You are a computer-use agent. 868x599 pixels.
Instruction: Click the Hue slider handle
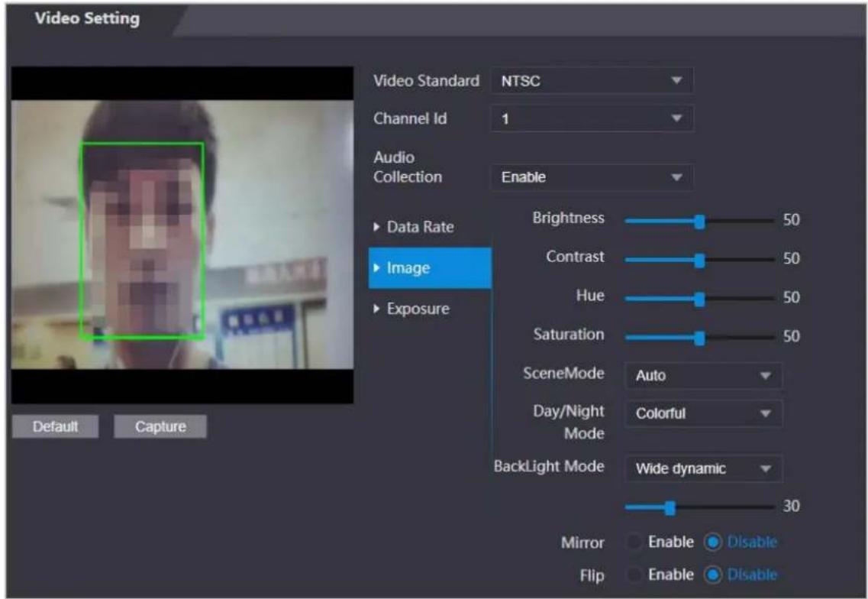point(700,299)
